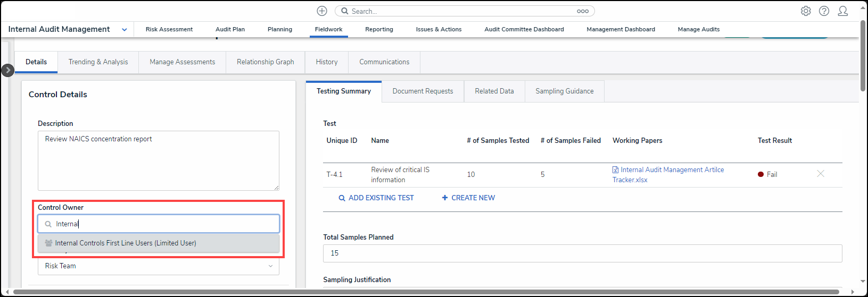This screenshot has width=868, height=297.
Task: Open the user profile icon
Action: tap(842, 11)
